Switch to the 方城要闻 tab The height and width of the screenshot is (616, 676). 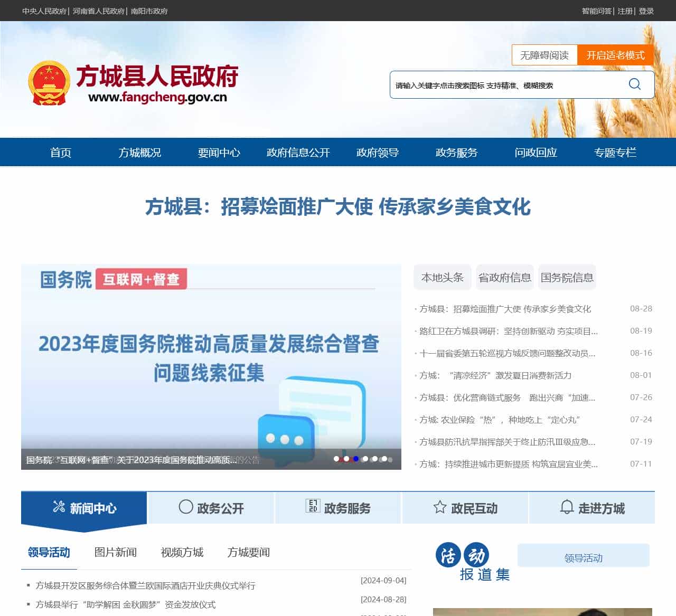pyautogui.click(x=249, y=552)
